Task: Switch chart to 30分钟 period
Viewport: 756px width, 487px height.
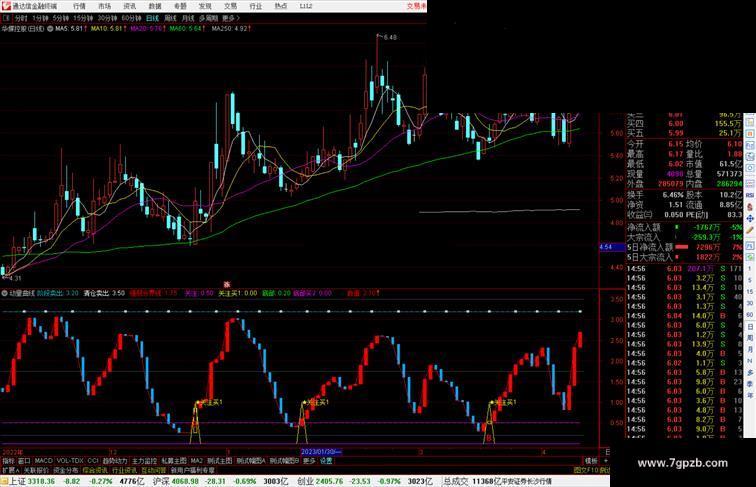Action: [x=107, y=18]
